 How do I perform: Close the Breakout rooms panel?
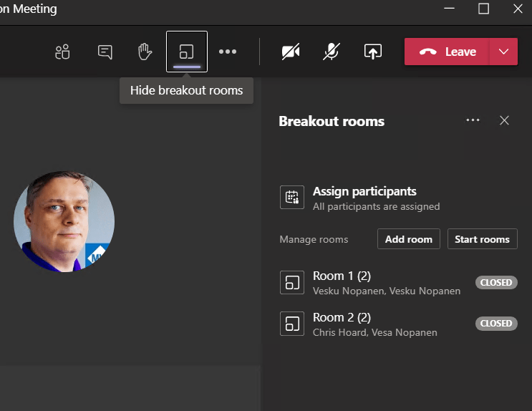tap(504, 120)
